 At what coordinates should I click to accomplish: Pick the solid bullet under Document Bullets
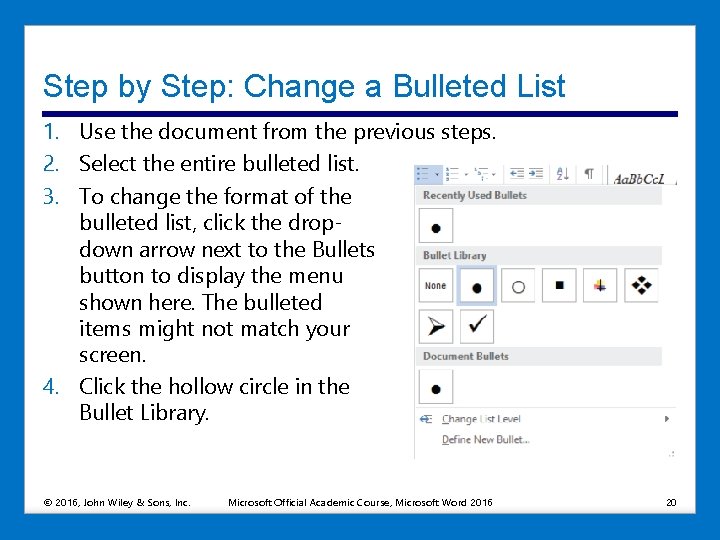pos(436,387)
